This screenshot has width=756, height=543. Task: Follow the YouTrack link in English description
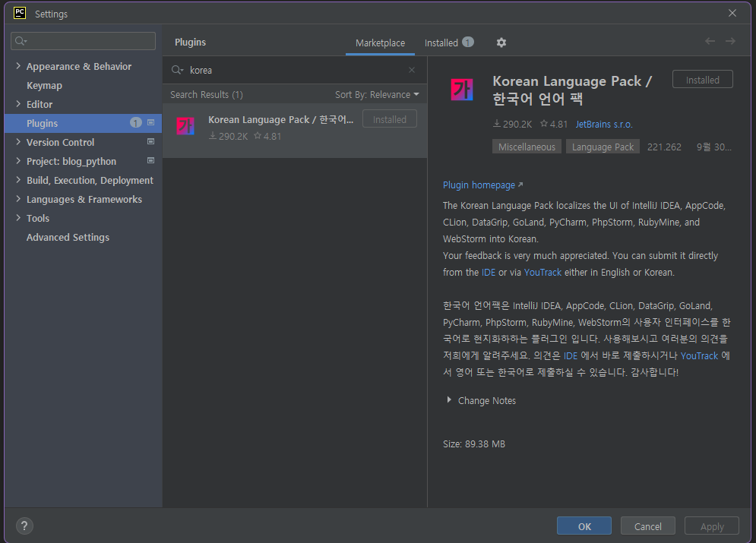tap(542, 272)
